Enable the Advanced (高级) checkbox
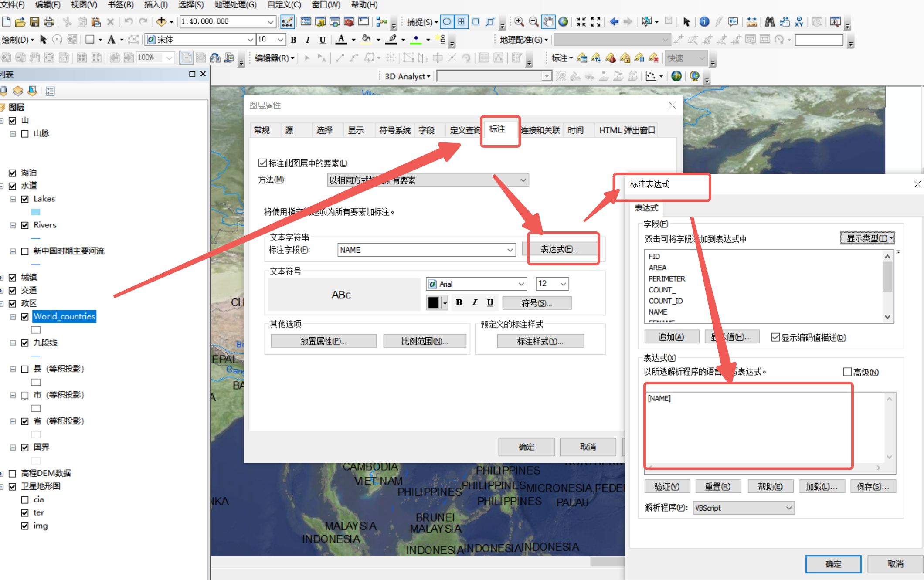924x580 pixels. coord(847,372)
